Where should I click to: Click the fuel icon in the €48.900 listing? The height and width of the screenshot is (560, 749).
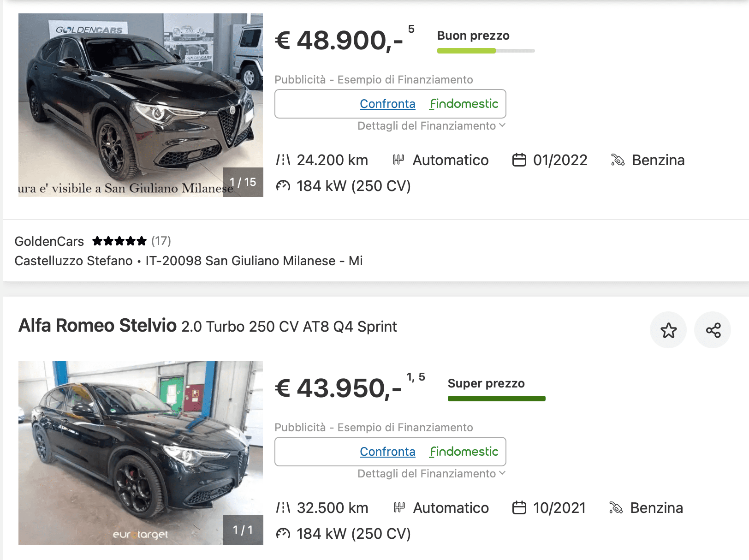click(618, 160)
